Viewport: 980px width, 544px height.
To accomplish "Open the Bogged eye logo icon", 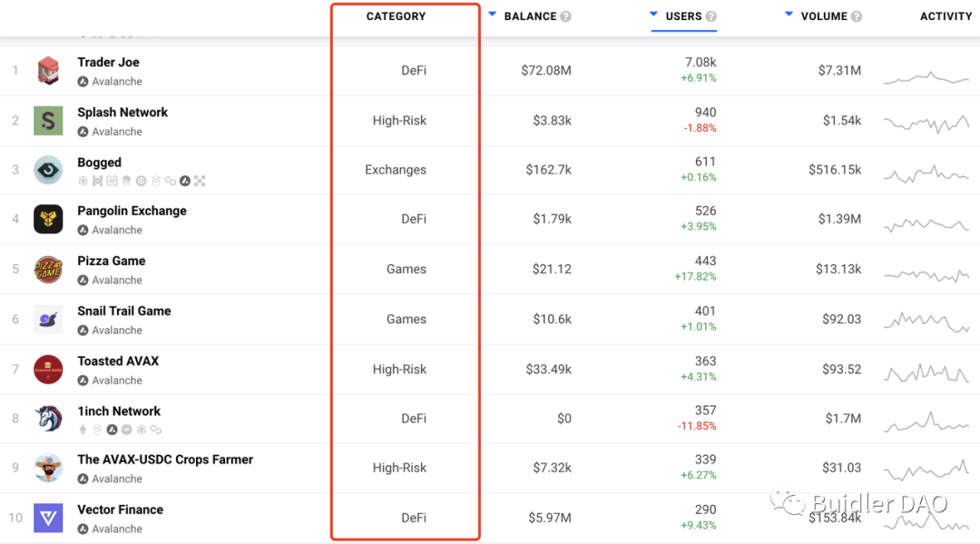I will pyautogui.click(x=48, y=170).
